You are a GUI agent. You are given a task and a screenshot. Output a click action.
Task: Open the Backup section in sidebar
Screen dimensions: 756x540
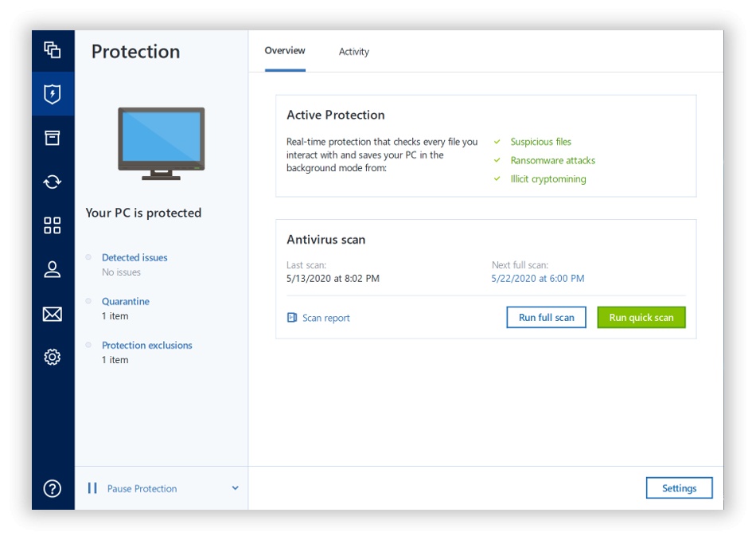point(53,50)
